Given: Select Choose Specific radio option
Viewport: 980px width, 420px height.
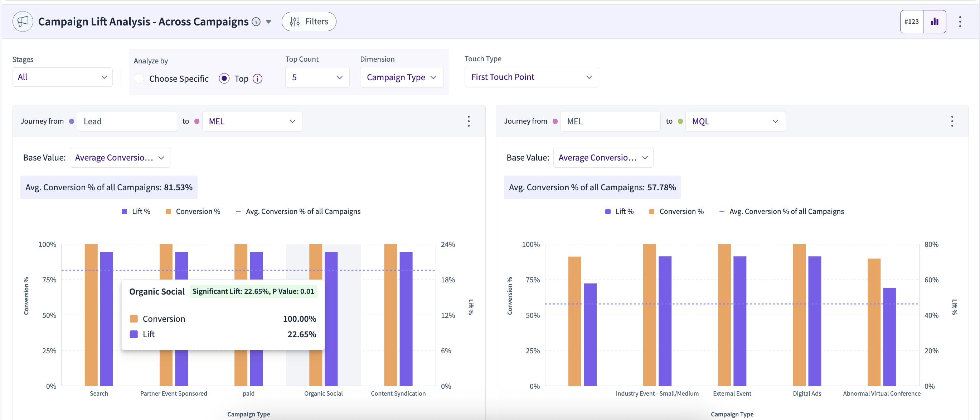Looking at the screenshot, I should (139, 78).
